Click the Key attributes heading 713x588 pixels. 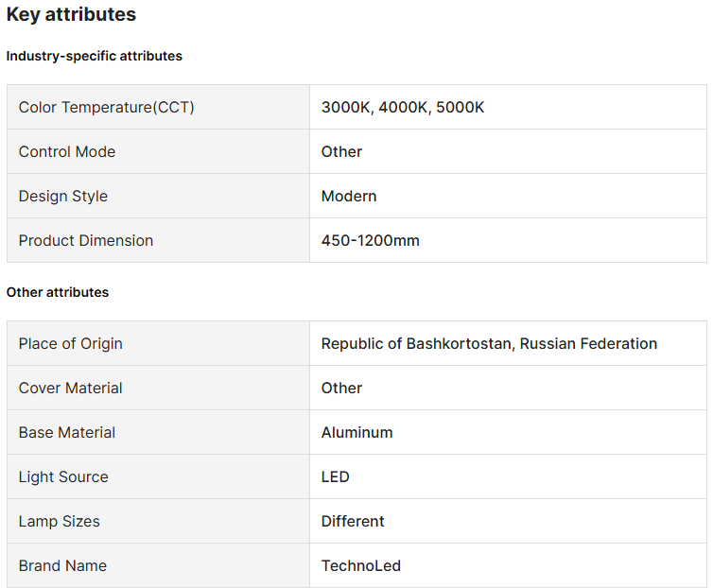click(x=71, y=14)
